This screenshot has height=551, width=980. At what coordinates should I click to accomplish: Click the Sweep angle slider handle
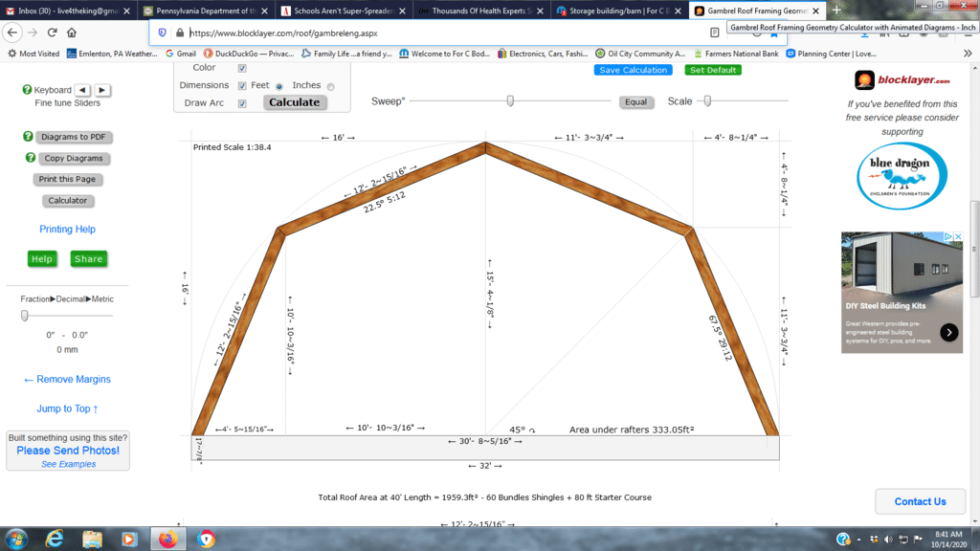point(510,100)
